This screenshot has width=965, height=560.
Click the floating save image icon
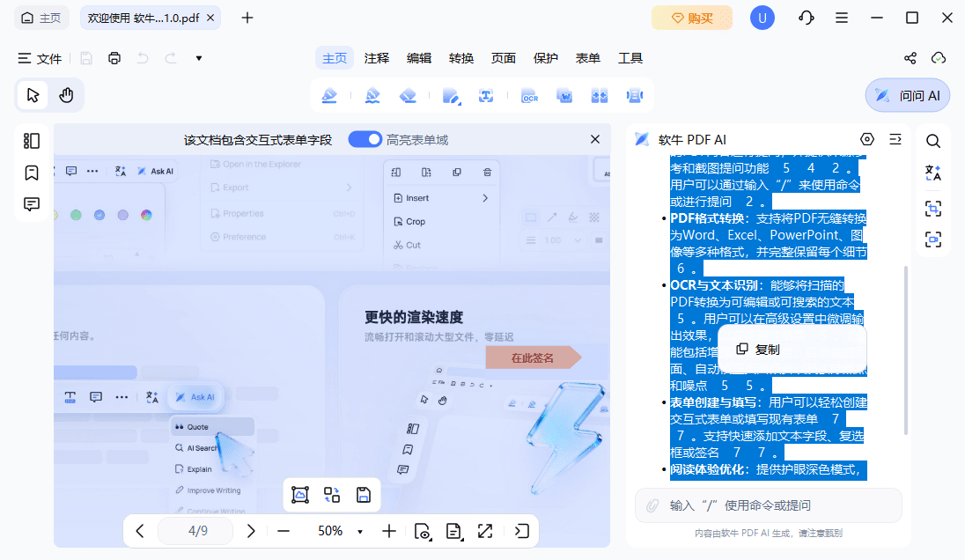point(364,495)
